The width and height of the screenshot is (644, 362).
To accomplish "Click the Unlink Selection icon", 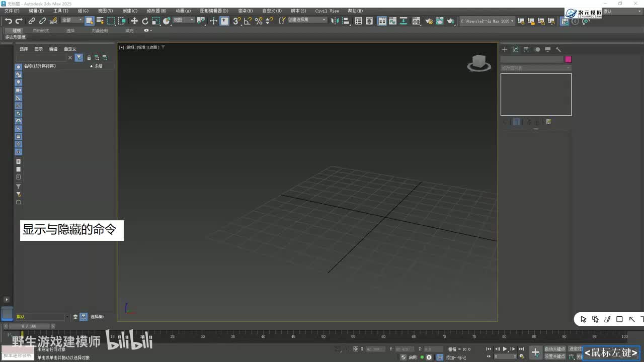I will click(42, 21).
